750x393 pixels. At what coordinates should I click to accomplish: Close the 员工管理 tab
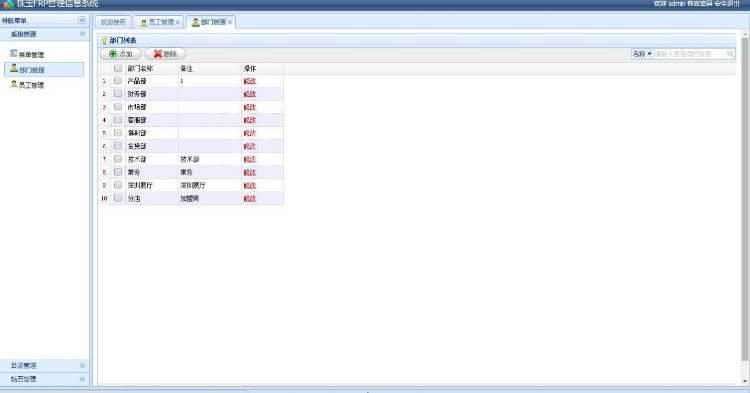tap(177, 22)
